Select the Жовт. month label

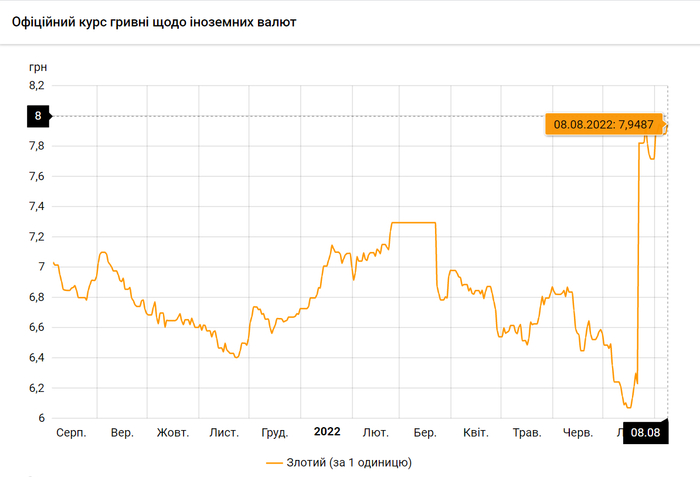coord(173,433)
